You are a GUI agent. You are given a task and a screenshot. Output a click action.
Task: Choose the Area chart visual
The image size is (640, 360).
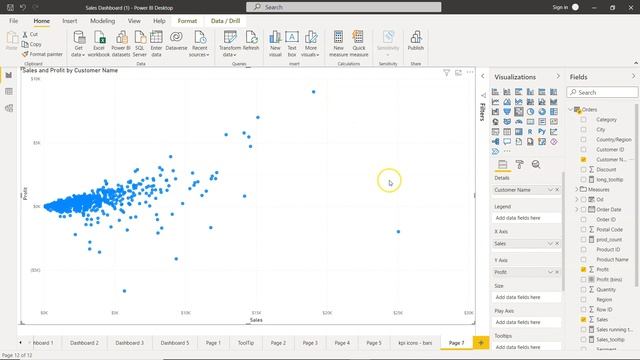(x=507, y=102)
